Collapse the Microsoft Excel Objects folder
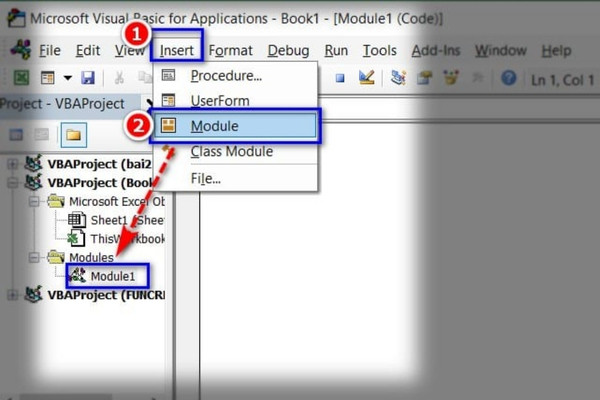The width and height of the screenshot is (600, 400). (x=34, y=201)
